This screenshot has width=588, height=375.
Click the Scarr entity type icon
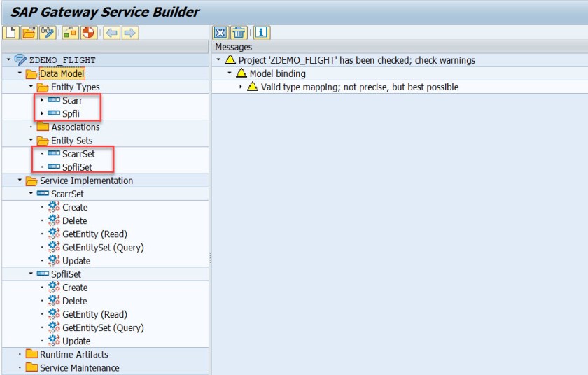point(54,100)
